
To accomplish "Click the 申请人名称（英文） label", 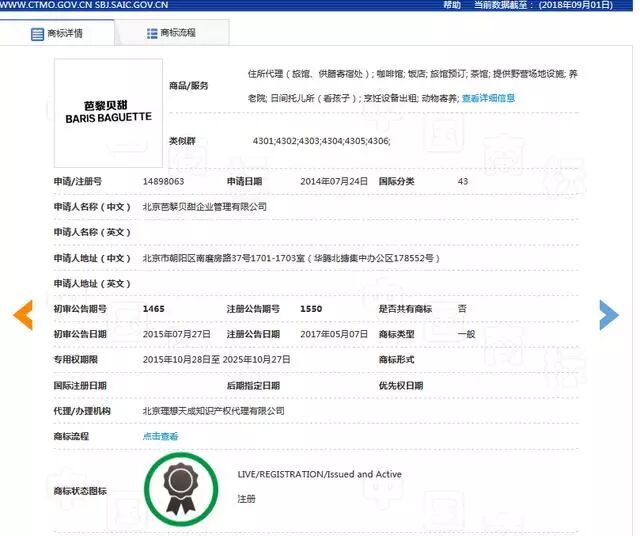I will (92, 232).
